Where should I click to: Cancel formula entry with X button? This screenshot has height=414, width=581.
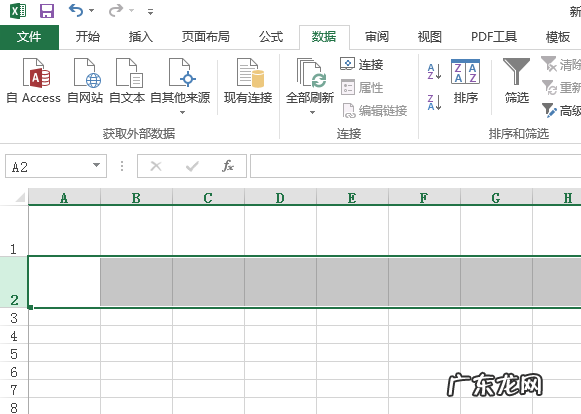(x=156, y=166)
